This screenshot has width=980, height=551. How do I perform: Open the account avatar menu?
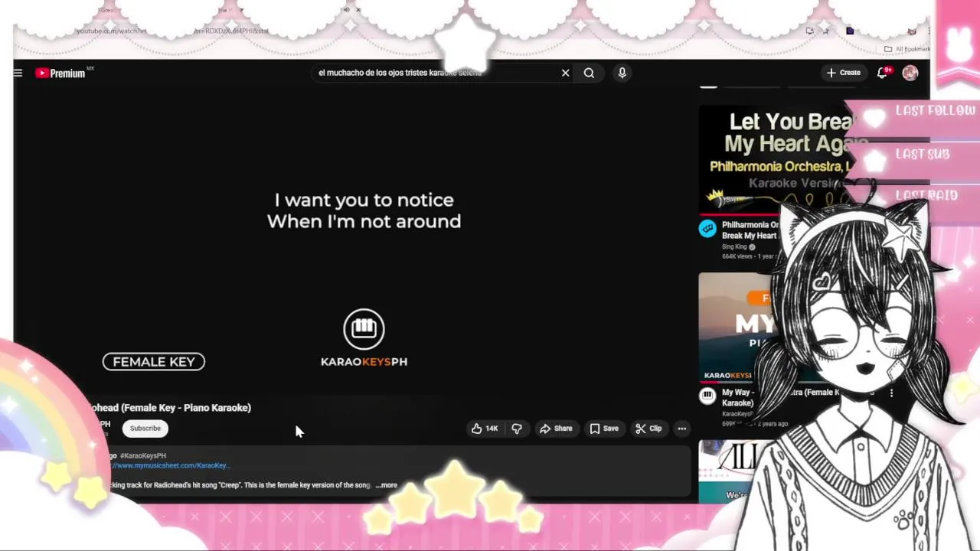[910, 73]
